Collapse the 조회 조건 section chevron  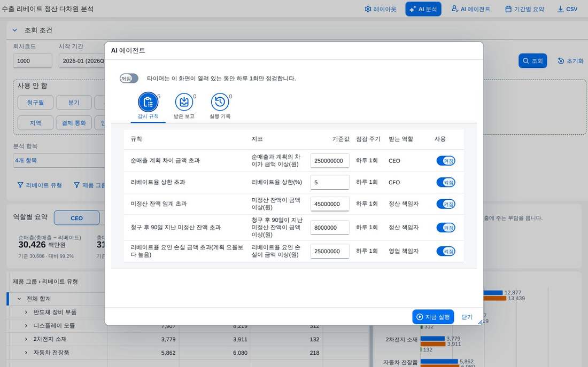click(x=14, y=30)
